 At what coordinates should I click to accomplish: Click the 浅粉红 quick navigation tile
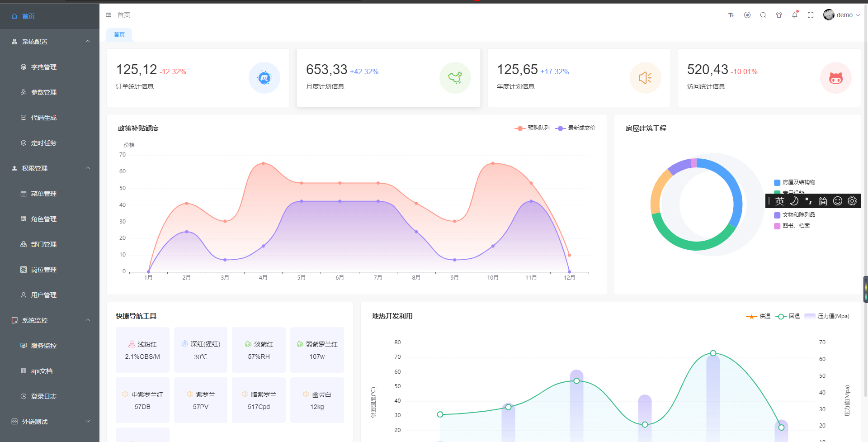click(142, 350)
